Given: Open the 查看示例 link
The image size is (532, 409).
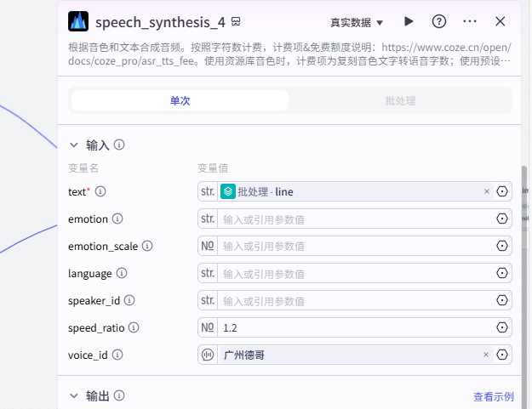Looking at the screenshot, I should (494, 396).
